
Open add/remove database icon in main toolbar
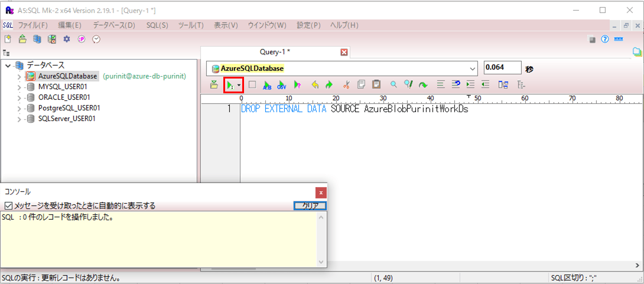click(37, 40)
